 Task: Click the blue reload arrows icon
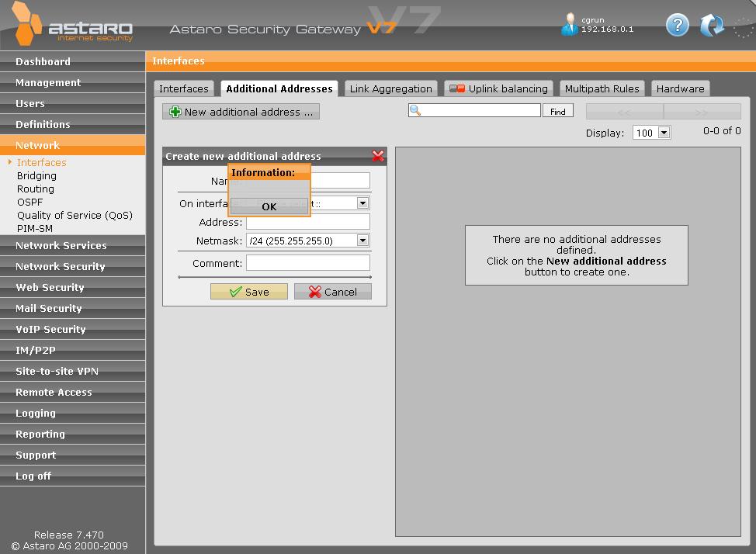click(x=712, y=25)
